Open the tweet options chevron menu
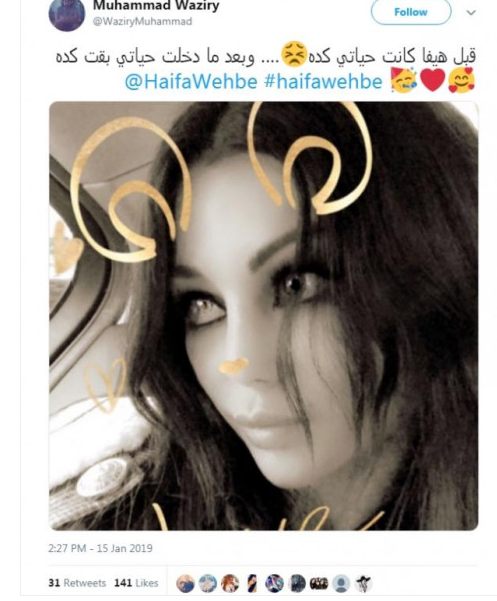The height and width of the screenshot is (601, 497). (471, 13)
